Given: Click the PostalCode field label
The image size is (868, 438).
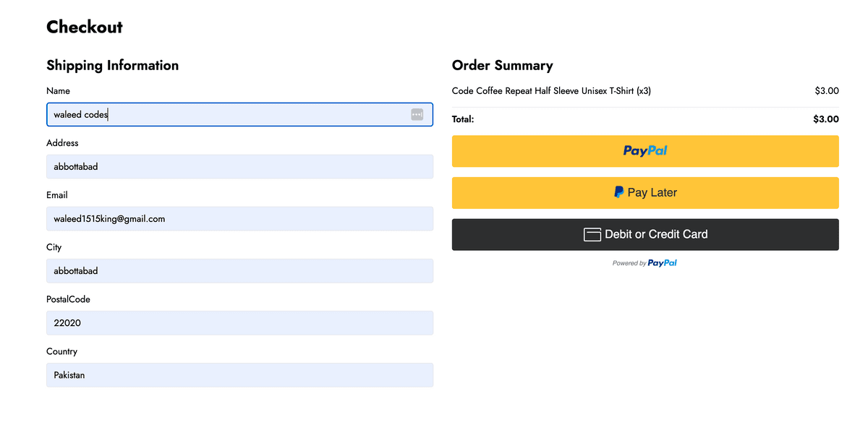Looking at the screenshot, I should point(68,299).
